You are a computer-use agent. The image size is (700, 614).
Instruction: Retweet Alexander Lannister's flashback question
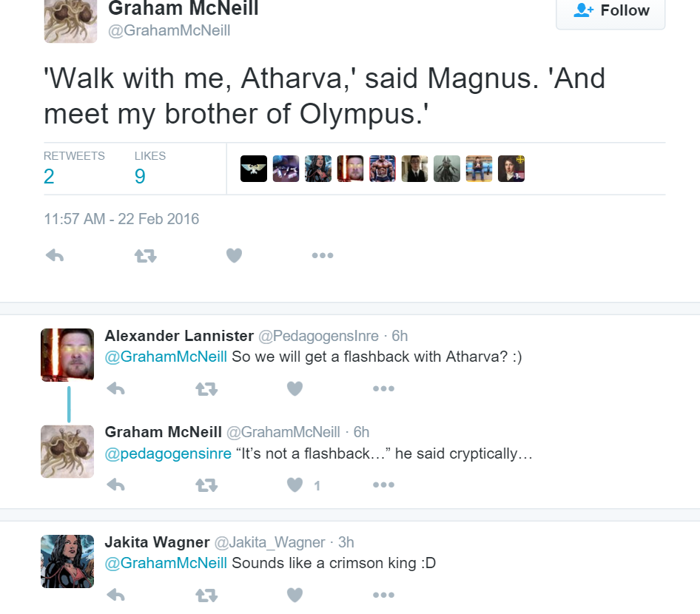point(206,389)
